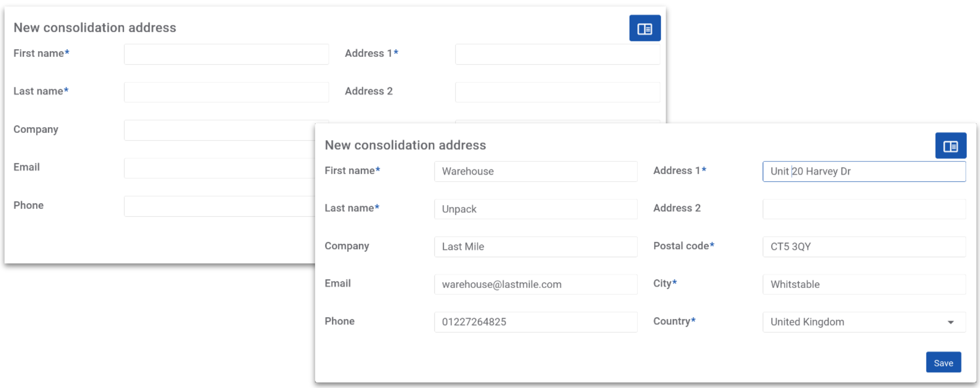Click the City field containing Whitstable
980x388 pixels.
(864, 285)
